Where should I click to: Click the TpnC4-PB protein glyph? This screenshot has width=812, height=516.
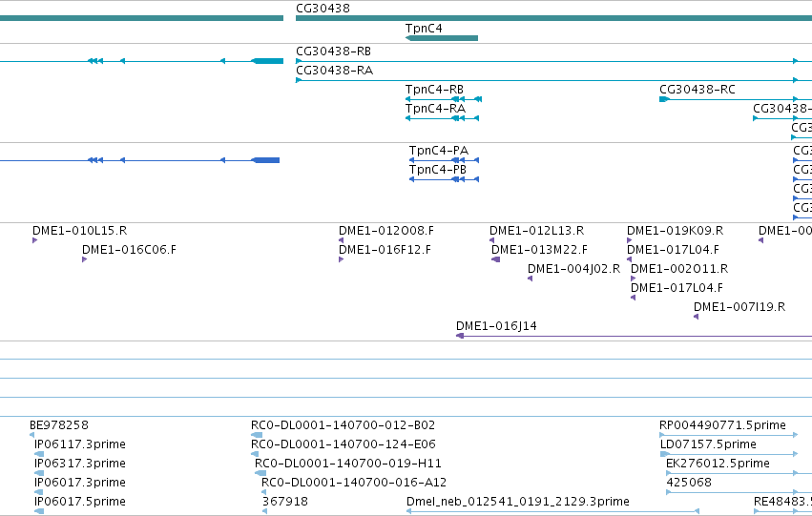(444, 179)
